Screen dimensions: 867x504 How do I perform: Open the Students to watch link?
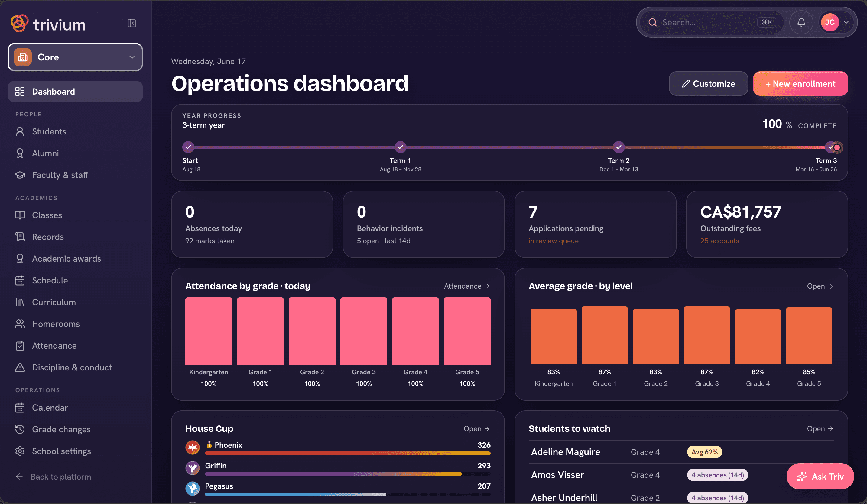pos(820,429)
